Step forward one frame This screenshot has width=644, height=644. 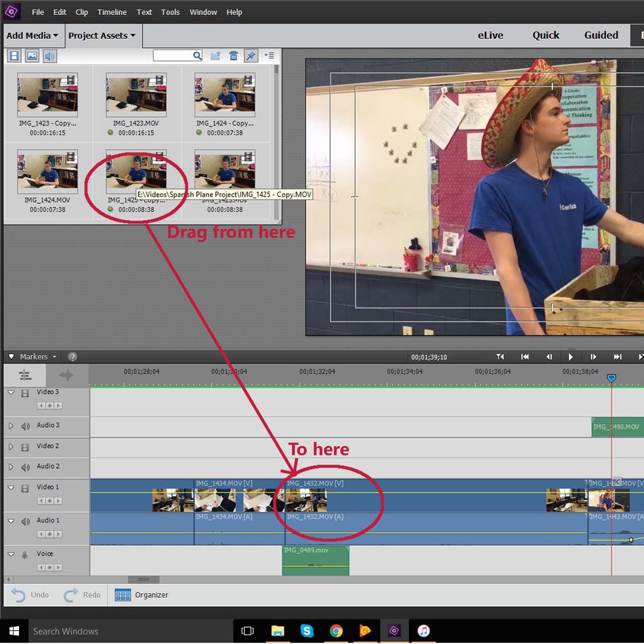(593, 357)
